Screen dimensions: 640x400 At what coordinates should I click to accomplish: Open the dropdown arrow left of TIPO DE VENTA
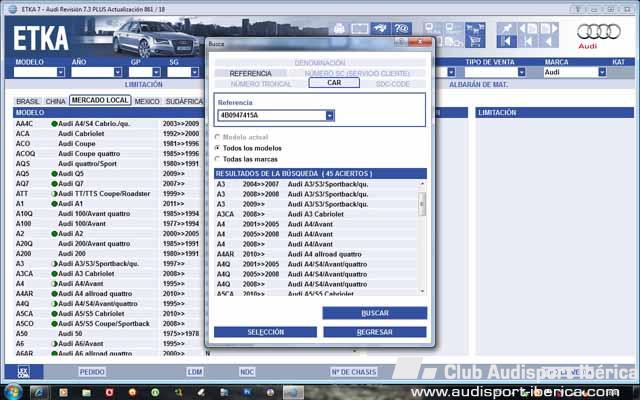(451, 72)
